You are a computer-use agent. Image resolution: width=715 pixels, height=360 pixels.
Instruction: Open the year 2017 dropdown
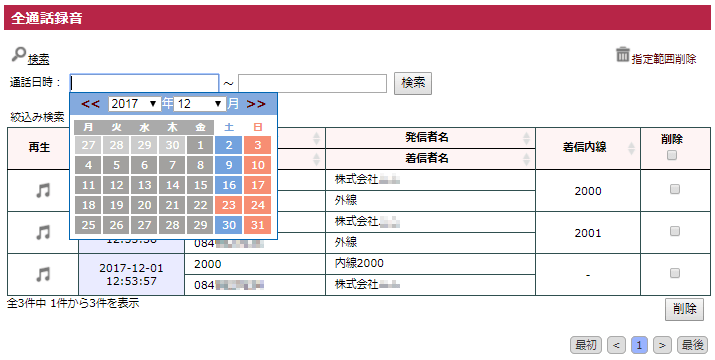point(134,104)
